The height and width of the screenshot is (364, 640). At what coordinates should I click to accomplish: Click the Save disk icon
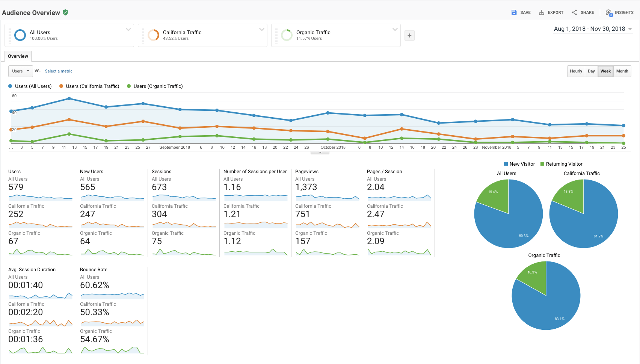pos(514,12)
